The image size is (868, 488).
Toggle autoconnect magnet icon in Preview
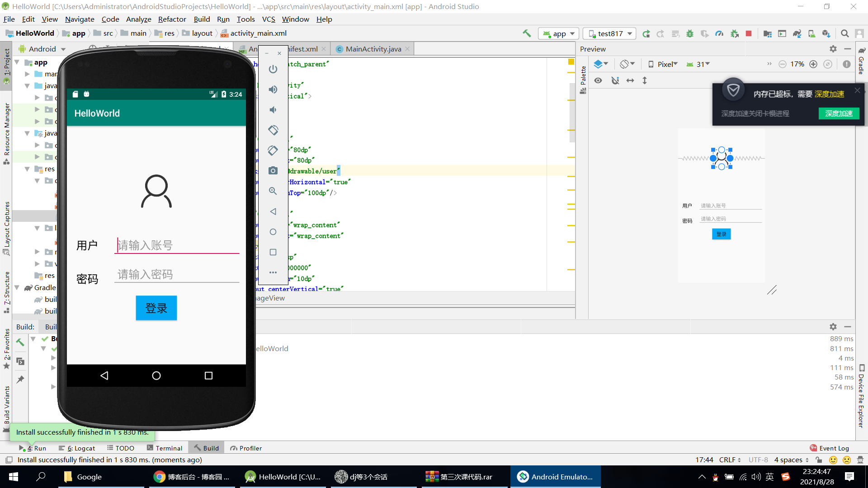(615, 80)
